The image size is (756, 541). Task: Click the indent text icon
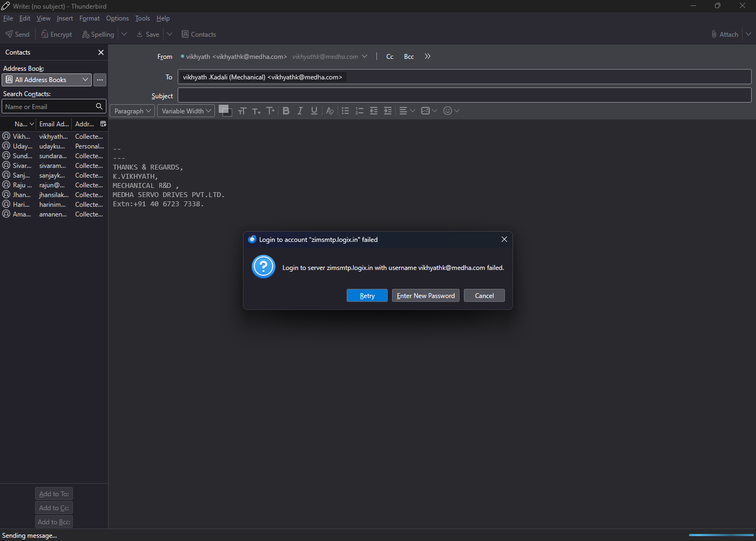[388, 111]
